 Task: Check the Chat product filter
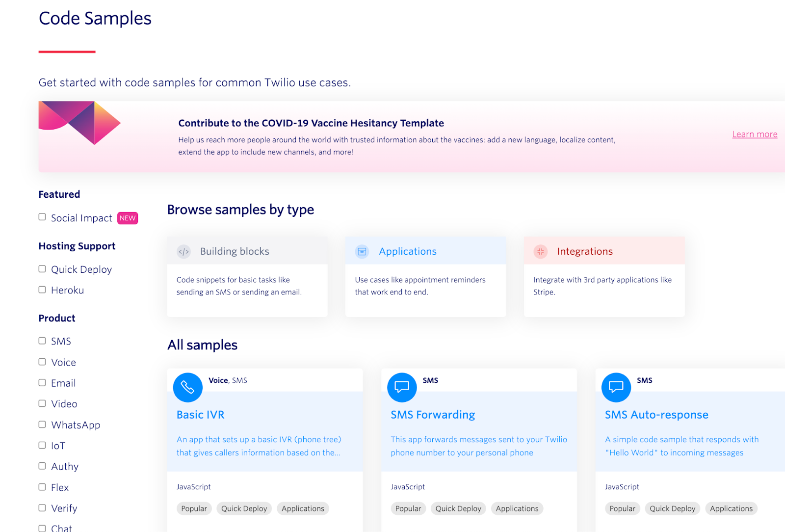42,528
